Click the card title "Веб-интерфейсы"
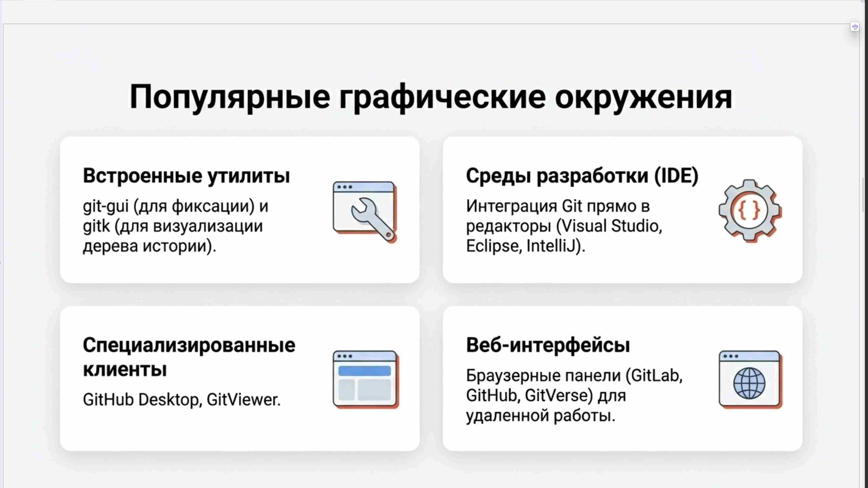This screenshot has height=488, width=868. click(548, 345)
